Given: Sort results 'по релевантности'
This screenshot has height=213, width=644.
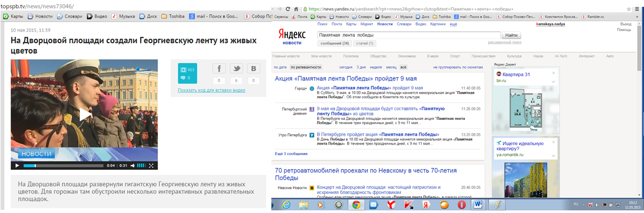Looking at the screenshot, I should [305, 67].
